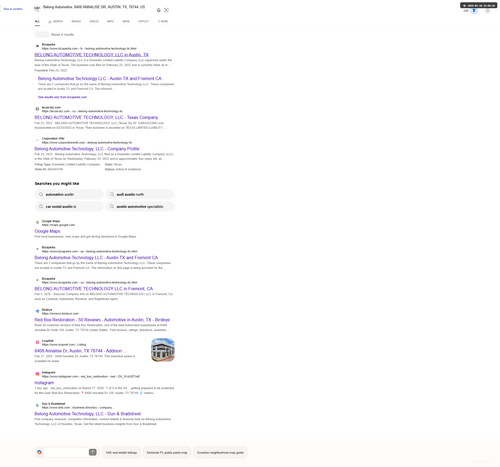Viewport: 500px width, 467px height.
Task: Open the Red Box Restoration Birdeye result
Action: (102, 320)
